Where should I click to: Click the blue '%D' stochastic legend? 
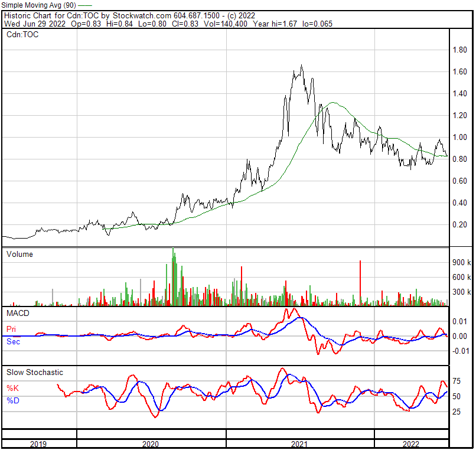13,401
